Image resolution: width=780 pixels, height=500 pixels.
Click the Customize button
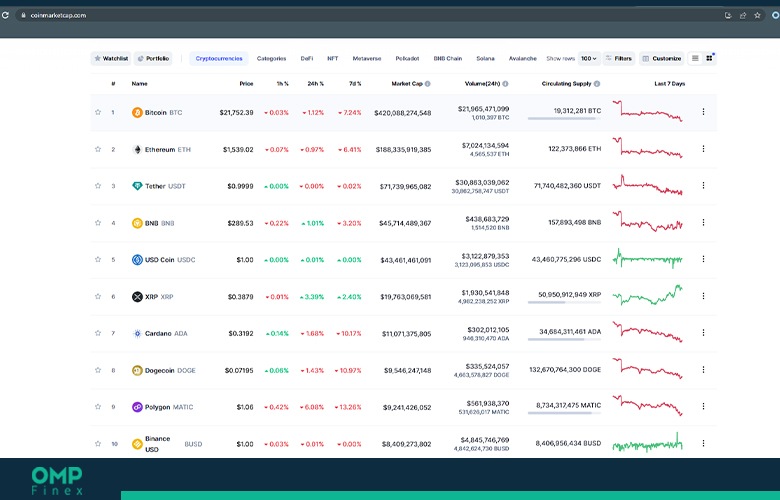[662, 58]
